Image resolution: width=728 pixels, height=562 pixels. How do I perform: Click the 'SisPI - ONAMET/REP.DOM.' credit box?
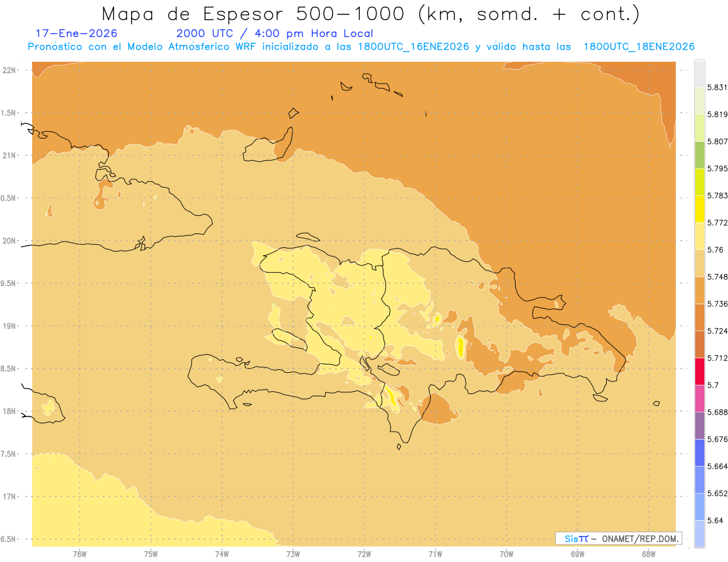point(619,538)
